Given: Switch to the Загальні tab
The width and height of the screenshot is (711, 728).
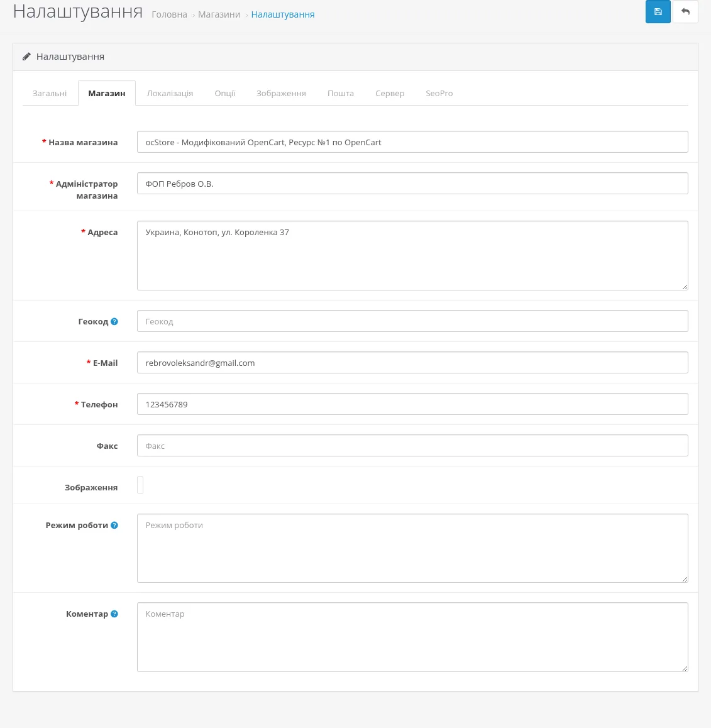Looking at the screenshot, I should (x=50, y=93).
